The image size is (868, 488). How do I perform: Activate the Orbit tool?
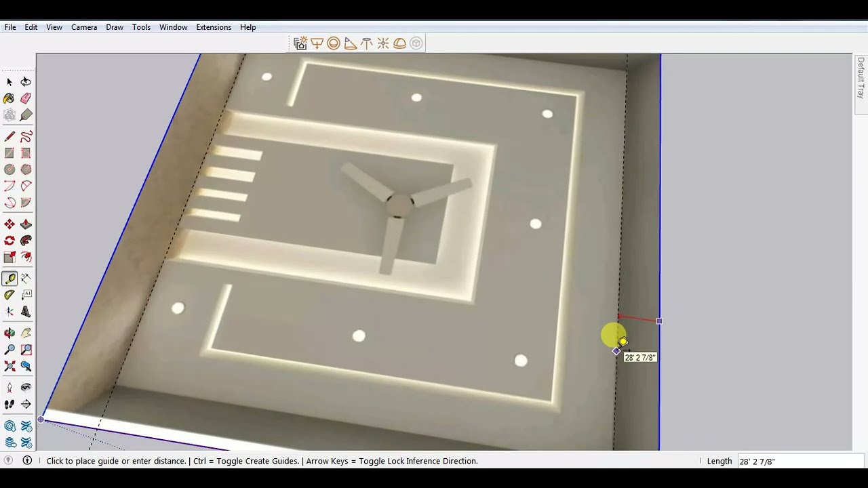9,333
